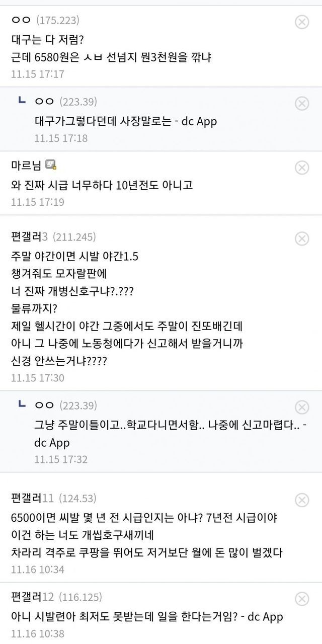Viewport: 322px width, 644px height.
Task: Click the badge icon next to 마르님
Action: (51, 165)
